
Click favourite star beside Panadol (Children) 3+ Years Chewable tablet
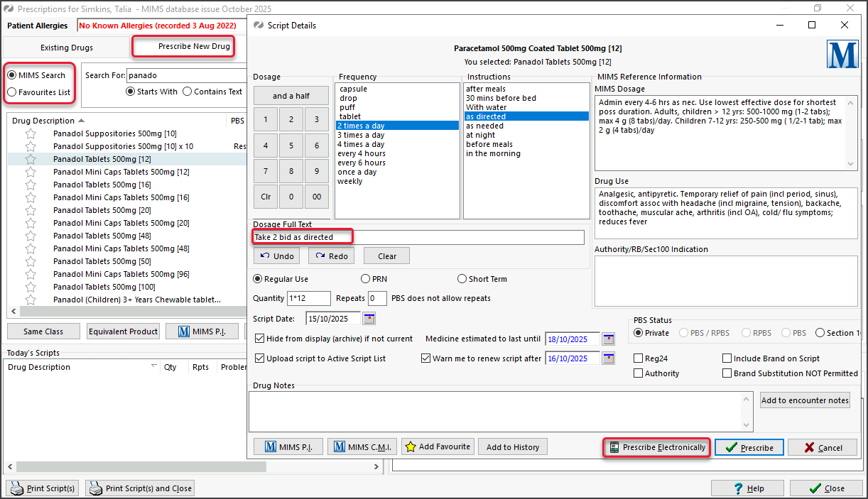31,300
